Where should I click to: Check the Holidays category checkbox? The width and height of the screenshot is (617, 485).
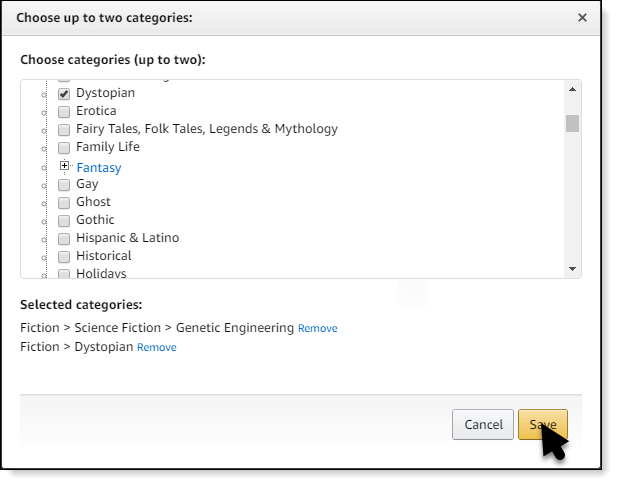(x=64, y=273)
